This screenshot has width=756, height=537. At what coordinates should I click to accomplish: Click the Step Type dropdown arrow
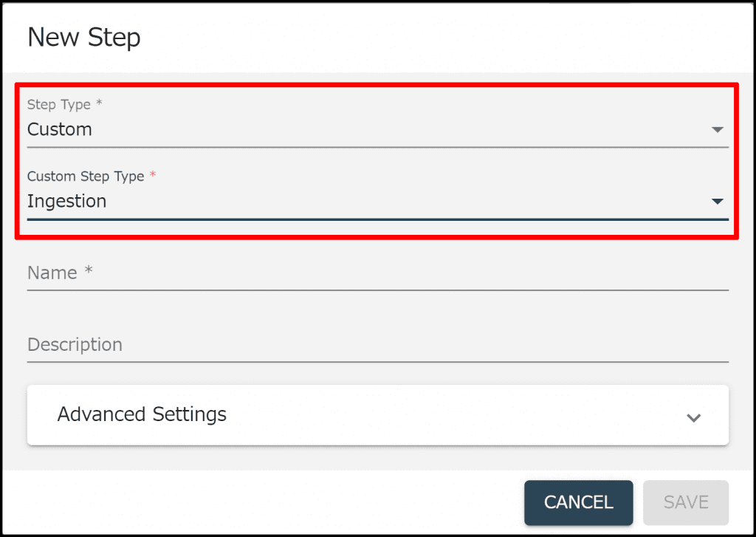[717, 130]
